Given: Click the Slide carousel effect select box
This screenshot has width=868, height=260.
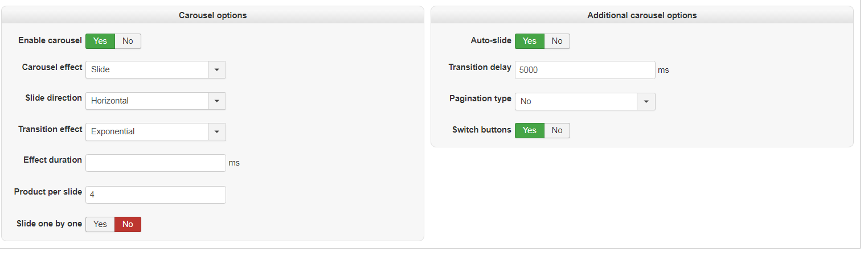Looking at the screenshot, I should point(147,69).
